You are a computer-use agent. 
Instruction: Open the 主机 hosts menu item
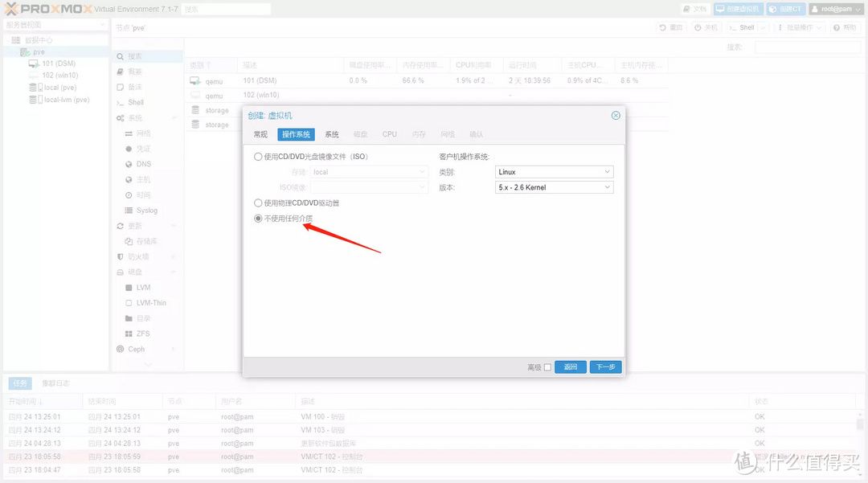(x=147, y=180)
